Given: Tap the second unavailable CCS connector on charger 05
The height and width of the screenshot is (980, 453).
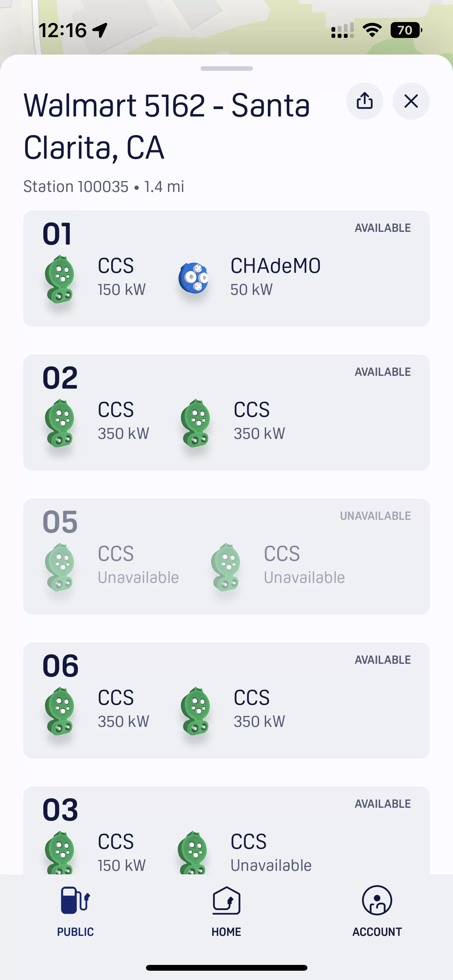Looking at the screenshot, I should (277, 566).
